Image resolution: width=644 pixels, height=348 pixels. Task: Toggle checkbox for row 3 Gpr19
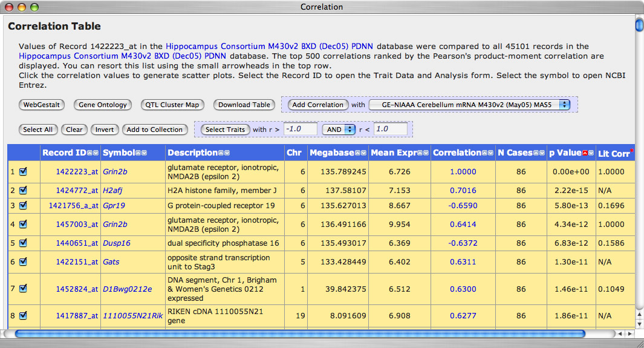[23, 205]
